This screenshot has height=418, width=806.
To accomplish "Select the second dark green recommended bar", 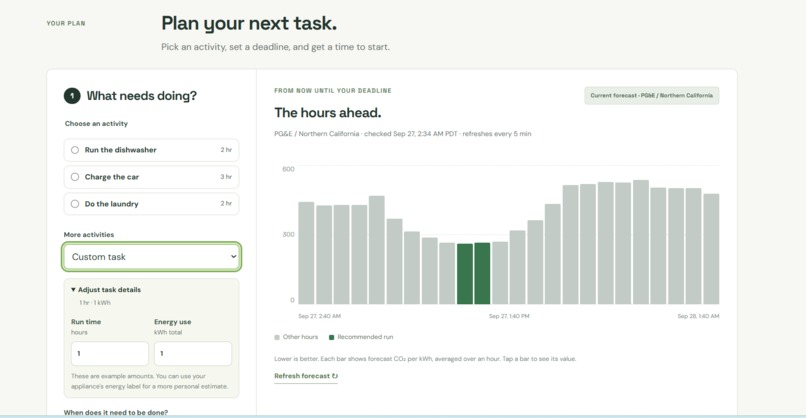I will tap(482, 274).
